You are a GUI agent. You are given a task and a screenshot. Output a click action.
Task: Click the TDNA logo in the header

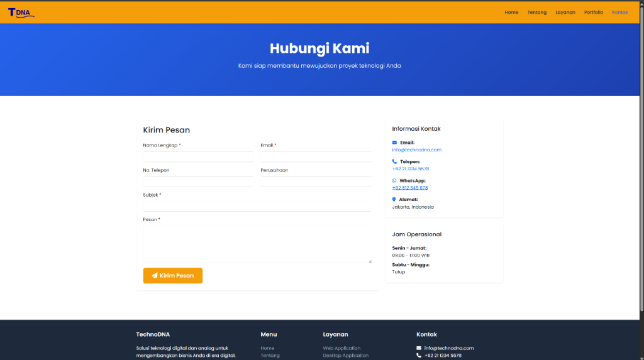tap(21, 12)
